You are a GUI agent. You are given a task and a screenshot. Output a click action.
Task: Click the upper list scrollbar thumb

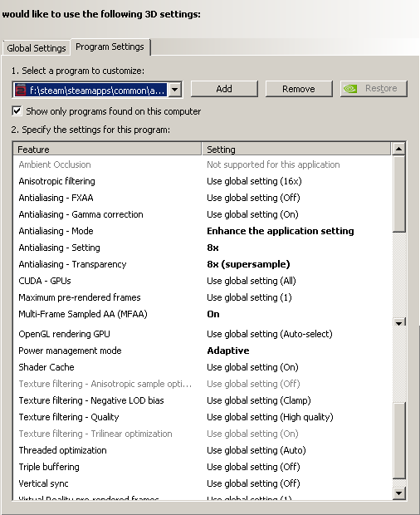(398, 194)
